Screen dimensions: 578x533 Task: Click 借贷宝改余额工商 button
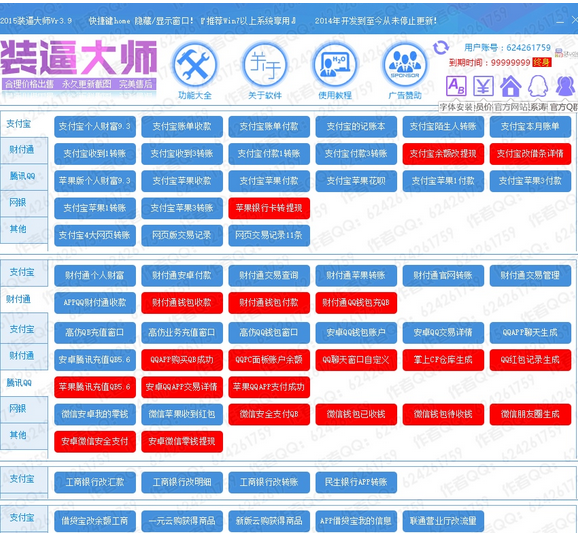(95, 521)
